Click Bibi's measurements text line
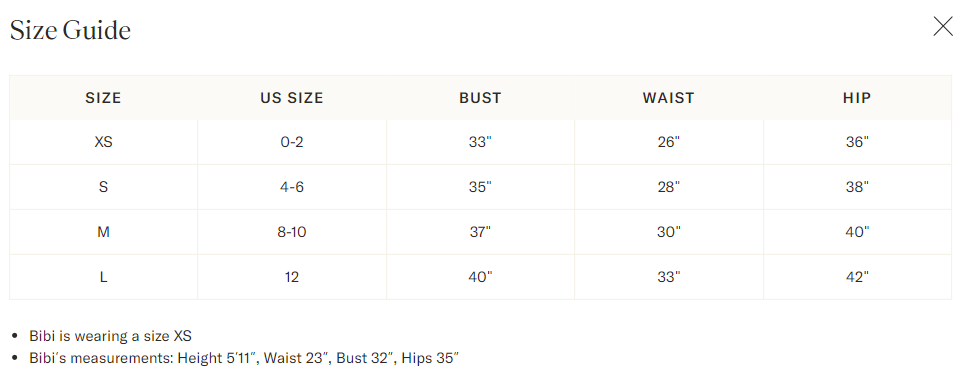 point(244,358)
